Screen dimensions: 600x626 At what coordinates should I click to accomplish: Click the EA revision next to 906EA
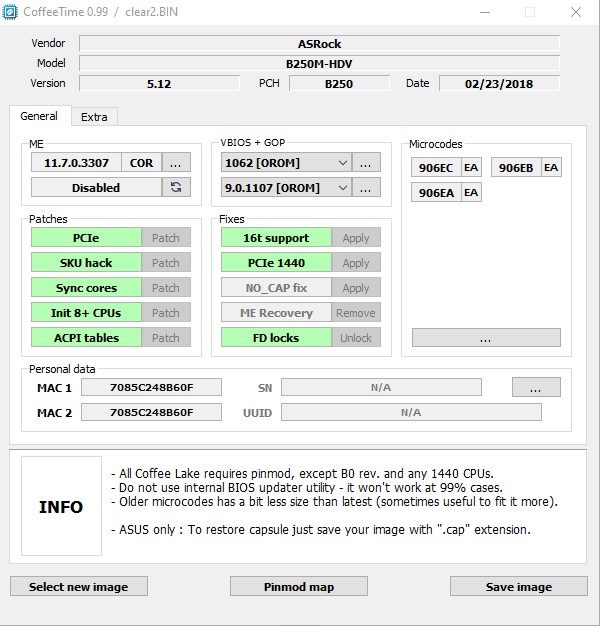tap(471, 192)
